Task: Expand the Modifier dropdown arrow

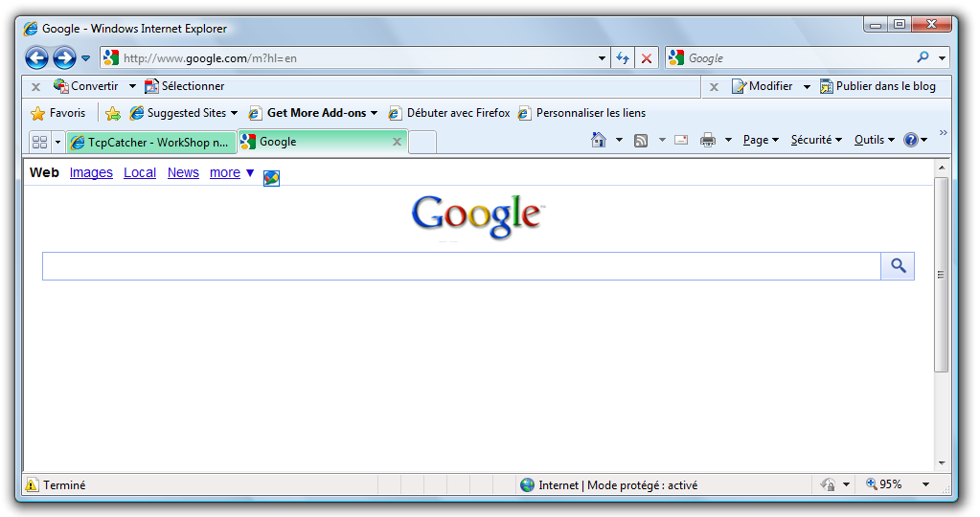Action: coord(807,86)
